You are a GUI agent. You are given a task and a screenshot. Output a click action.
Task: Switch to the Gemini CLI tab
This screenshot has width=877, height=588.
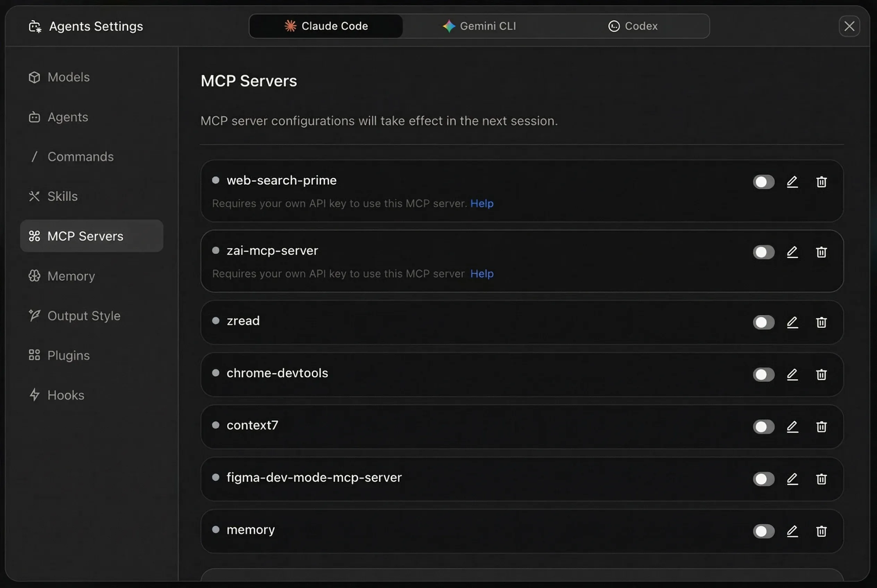[x=479, y=26]
